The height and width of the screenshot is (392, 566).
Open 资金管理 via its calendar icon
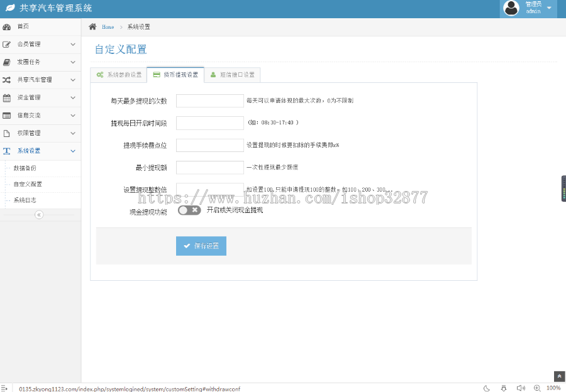(8, 98)
